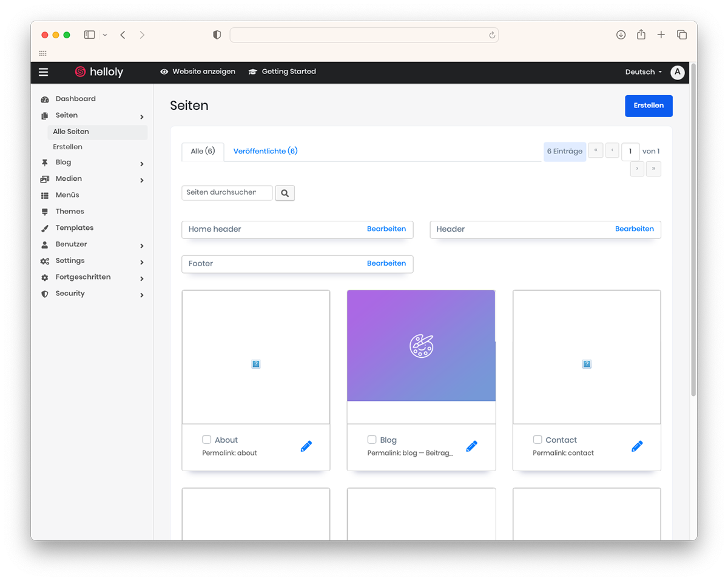Click the helloly logo

pos(99,72)
